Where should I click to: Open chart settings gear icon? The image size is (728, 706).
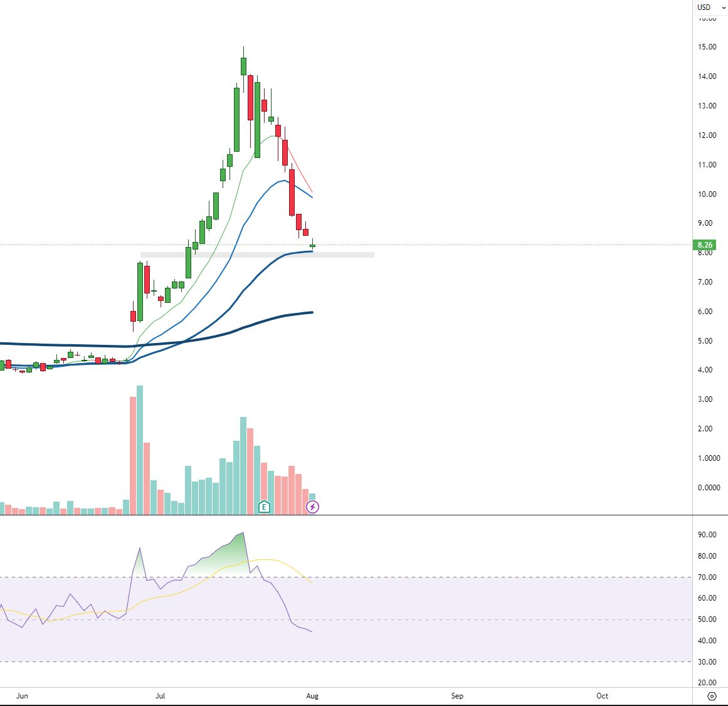tap(712, 696)
